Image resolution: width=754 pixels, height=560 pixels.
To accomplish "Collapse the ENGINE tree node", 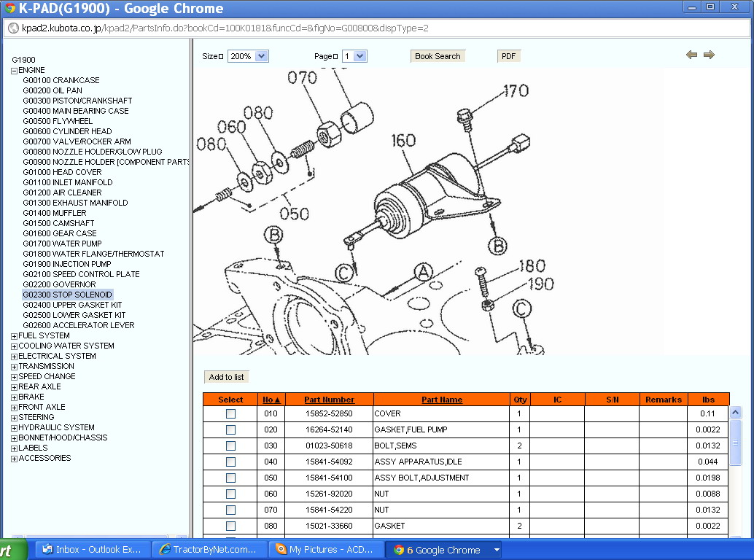I will click(15, 71).
